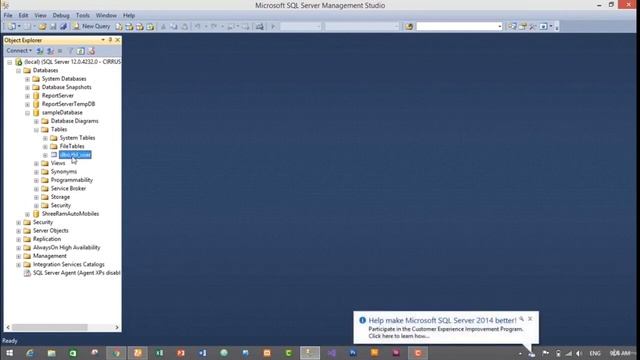Open the Object Explorer window position dropdown arrow
The width and height of the screenshot is (640, 360).
pyautogui.click(x=103, y=40)
